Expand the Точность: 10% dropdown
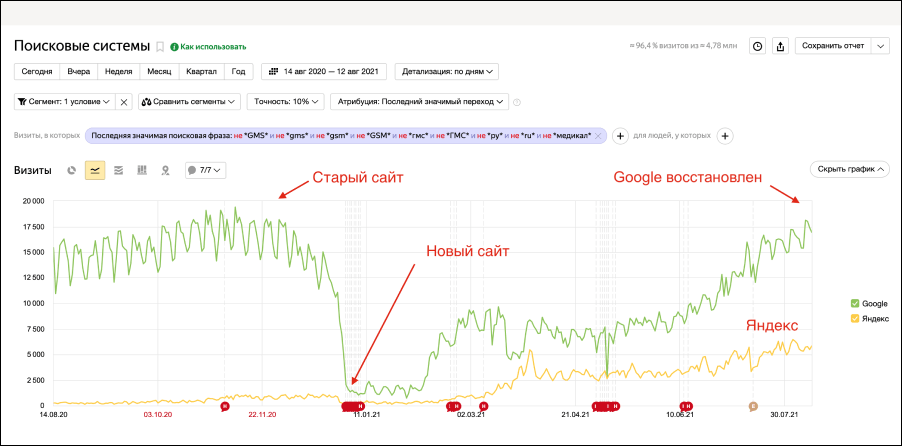Image resolution: width=902 pixels, height=446 pixels. click(287, 101)
